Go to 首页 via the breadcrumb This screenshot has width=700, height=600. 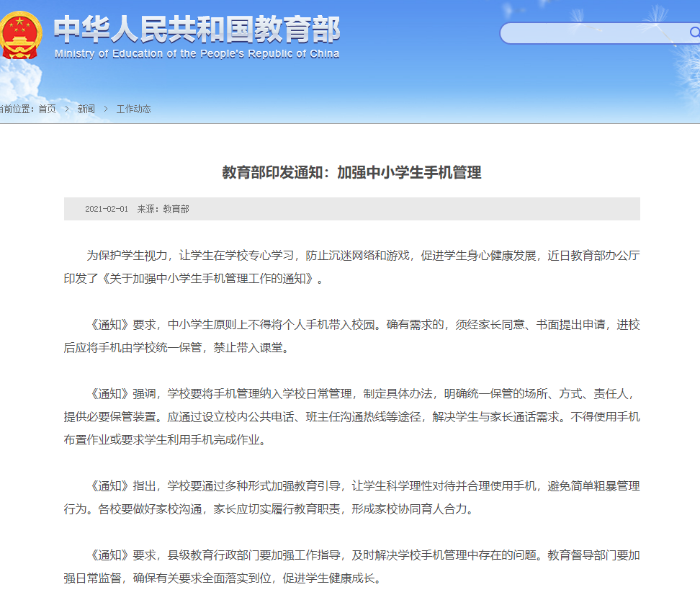(x=47, y=109)
